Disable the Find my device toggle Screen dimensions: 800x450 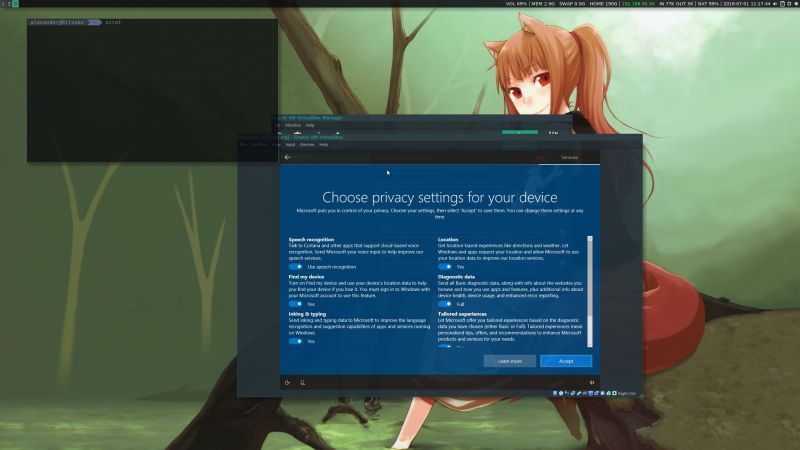(x=295, y=304)
